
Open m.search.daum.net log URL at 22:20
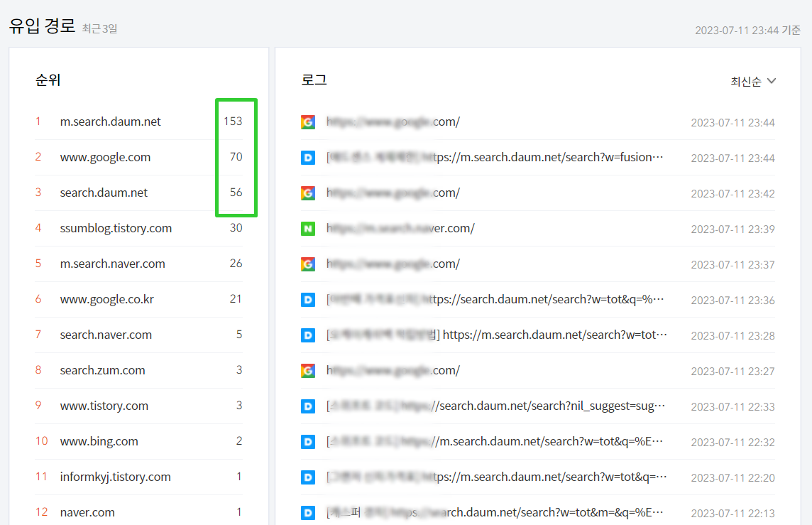(497, 477)
